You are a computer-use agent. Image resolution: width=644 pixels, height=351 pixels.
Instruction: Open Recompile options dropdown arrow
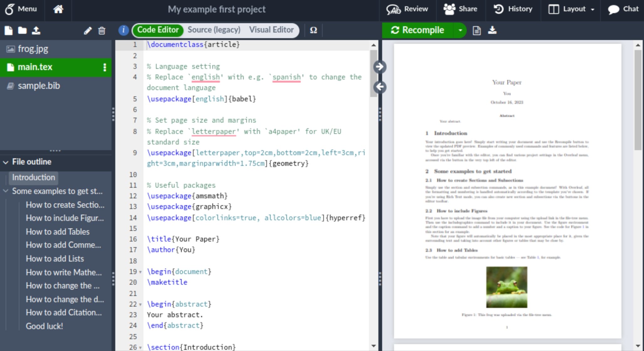460,30
